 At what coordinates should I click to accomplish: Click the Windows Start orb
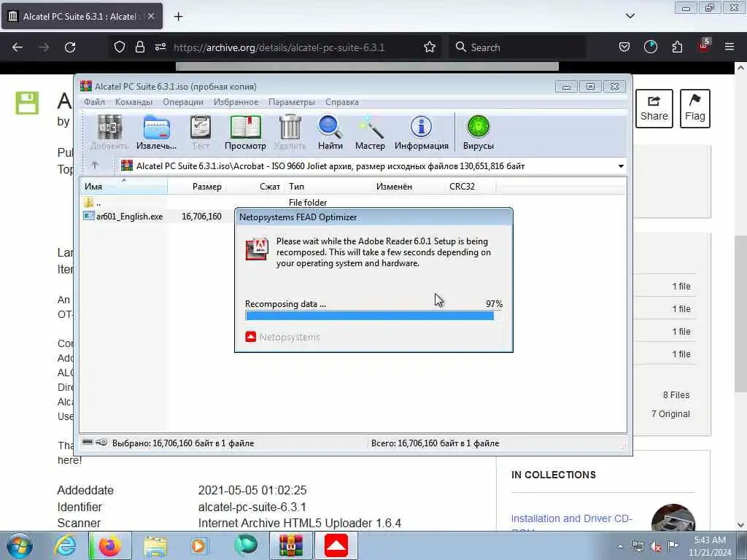(x=20, y=545)
